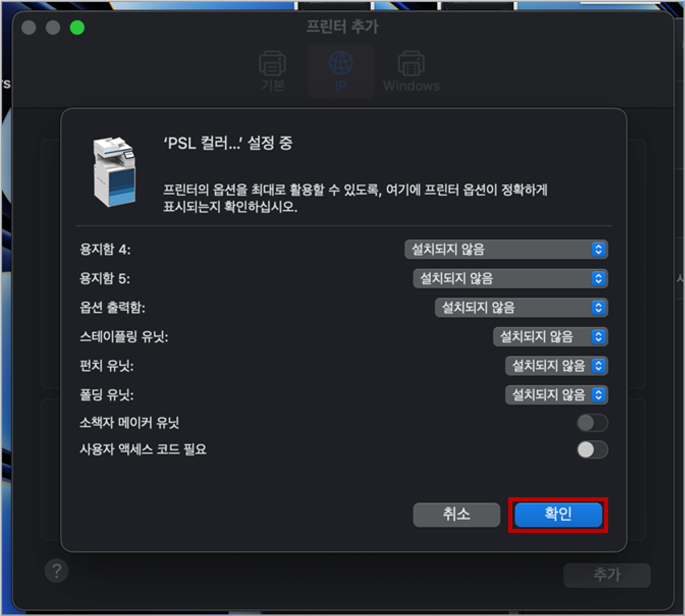Enable 사용자 액세스 코드 필요 switch
The width and height of the screenshot is (685, 616).
(592, 449)
